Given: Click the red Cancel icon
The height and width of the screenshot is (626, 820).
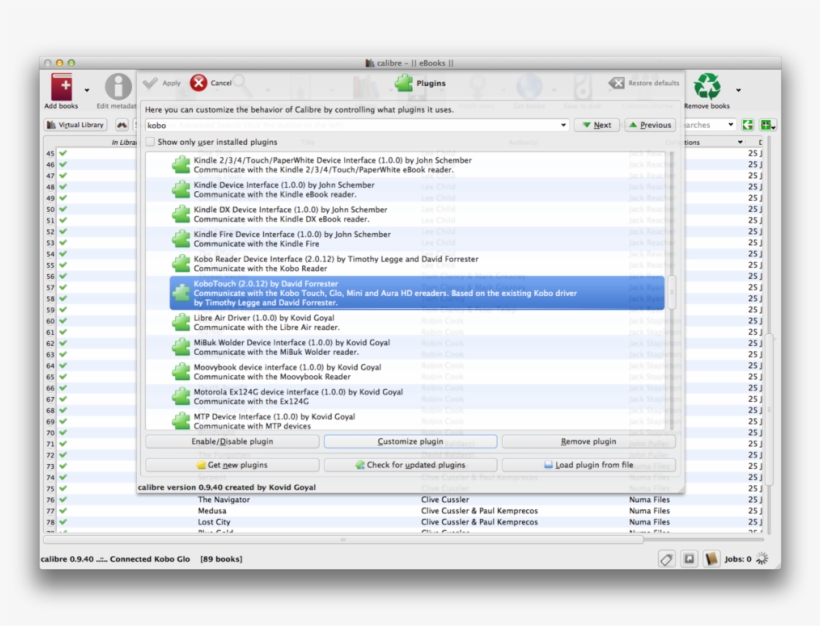Looking at the screenshot, I should 198,83.
